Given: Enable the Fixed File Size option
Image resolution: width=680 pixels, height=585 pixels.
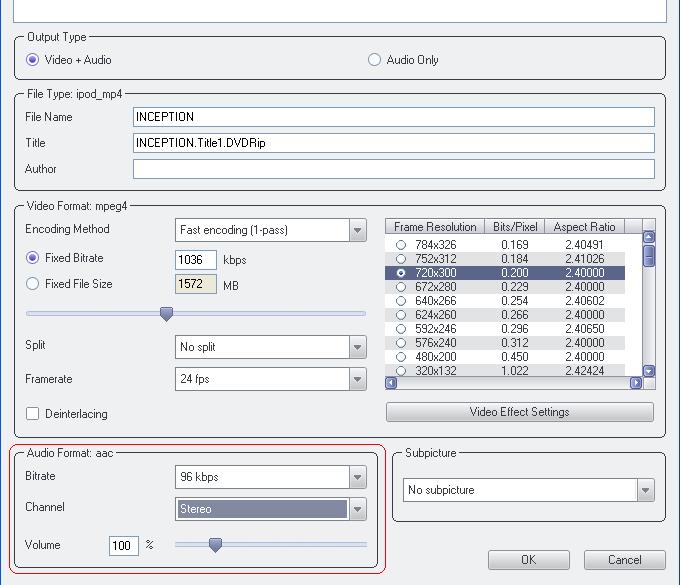Looking at the screenshot, I should point(33,284).
